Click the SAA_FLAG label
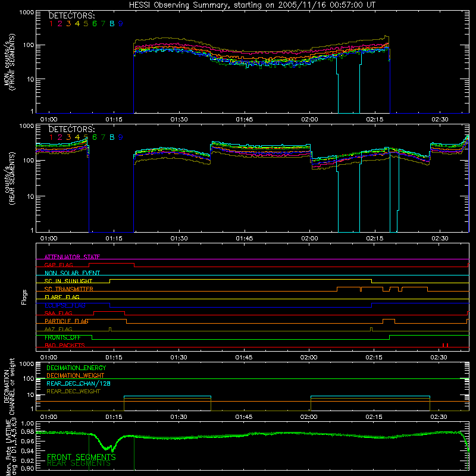This screenshot has height=476, width=476. click(x=58, y=314)
